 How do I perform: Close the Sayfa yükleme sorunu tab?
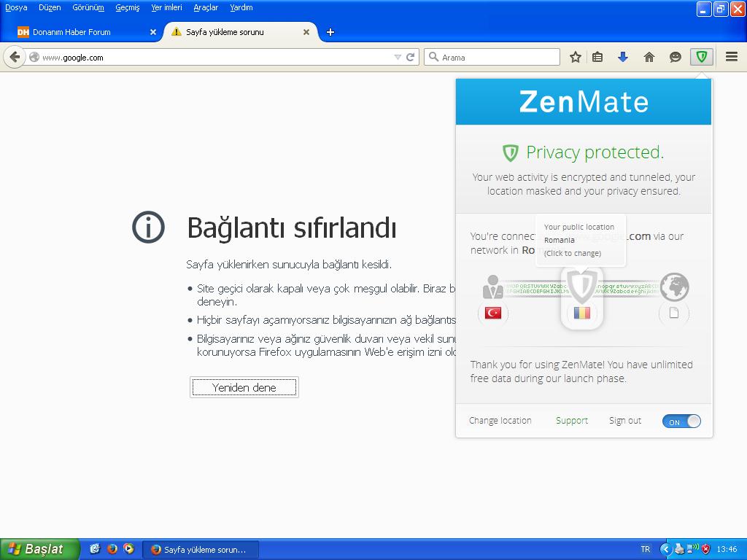(x=306, y=32)
